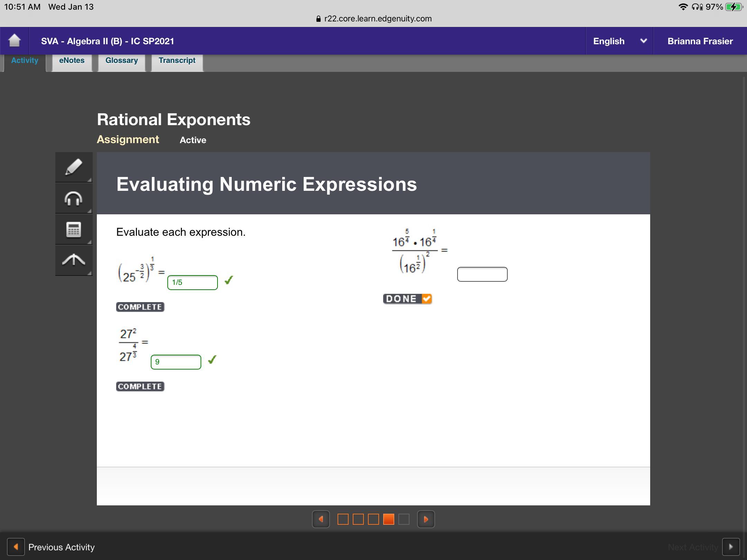
Task: Open the Transcript tab
Action: [x=177, y=60]
